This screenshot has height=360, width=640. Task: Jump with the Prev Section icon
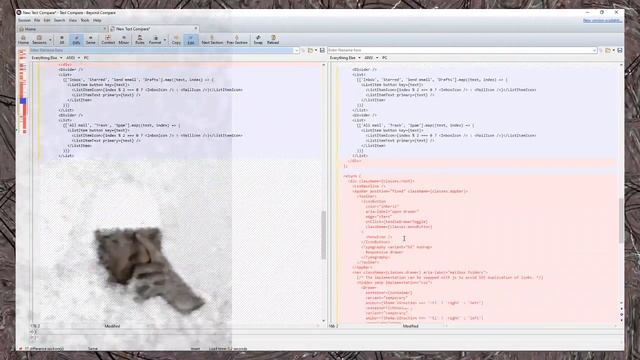237,40
